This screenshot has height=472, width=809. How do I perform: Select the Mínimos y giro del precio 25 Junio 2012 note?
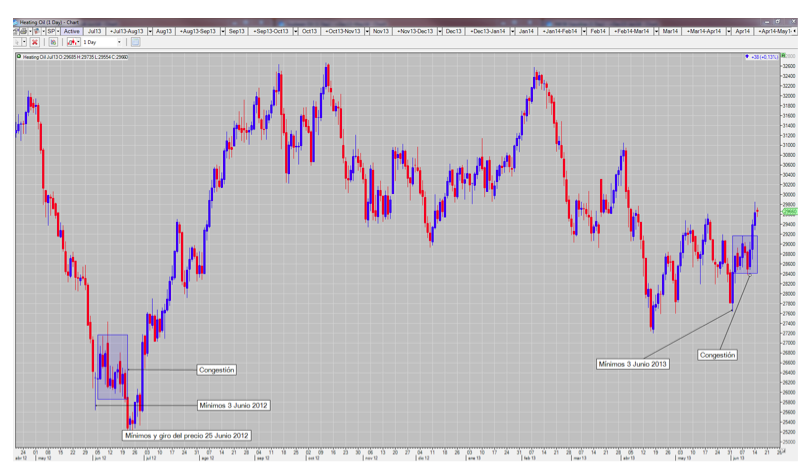pyautogui.click(x=187, y=435)
